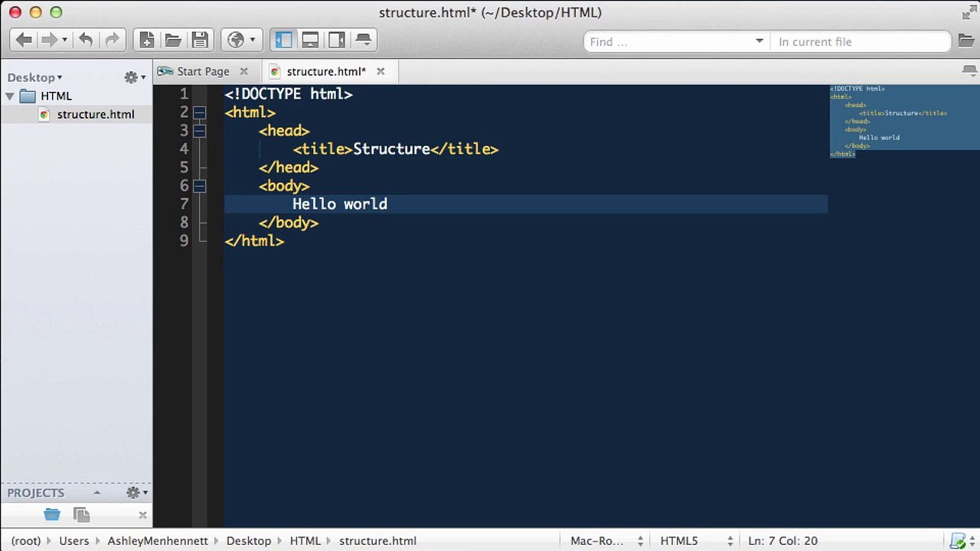Close the Start Page tab

[243, 71]
